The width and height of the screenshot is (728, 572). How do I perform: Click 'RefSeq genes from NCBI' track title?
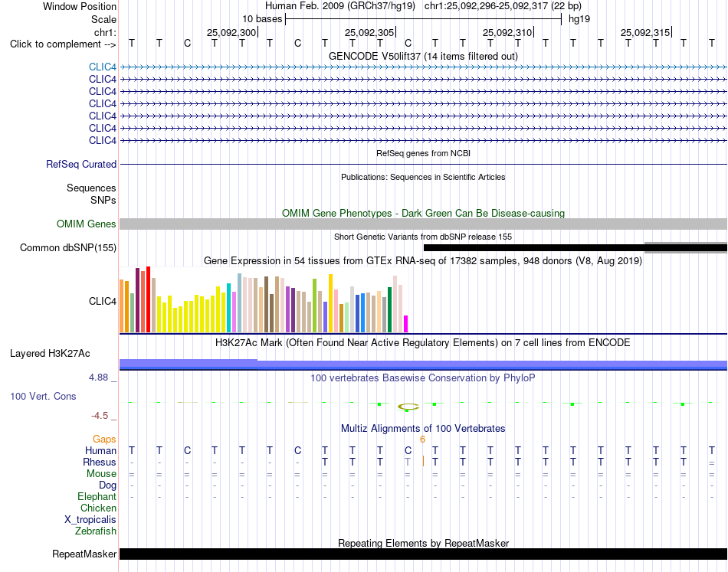tap(423, 153)
